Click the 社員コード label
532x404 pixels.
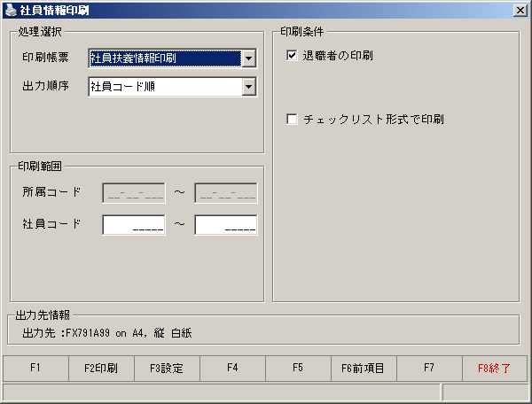click(51, 223)
